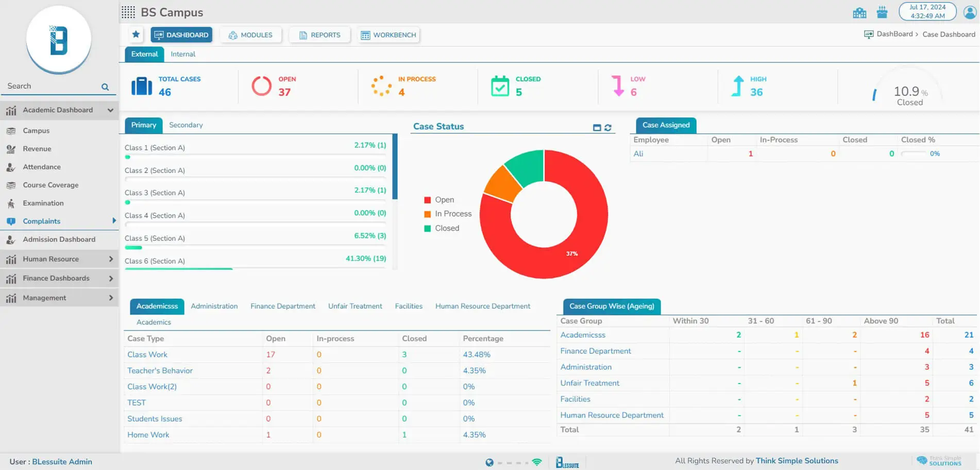980x470 pixels.
Task: Click the app grid launcher icon
Action: 128,12
